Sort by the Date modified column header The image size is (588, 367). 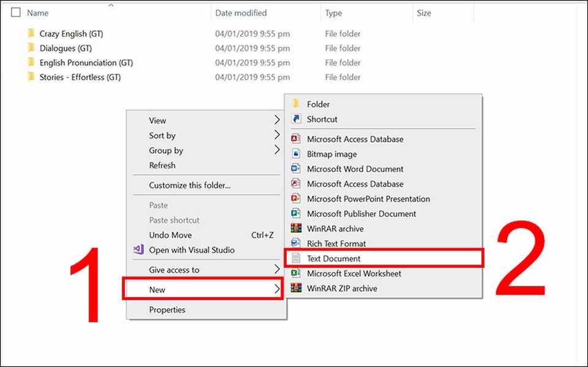pyautogui.click(x=241, y=13)
